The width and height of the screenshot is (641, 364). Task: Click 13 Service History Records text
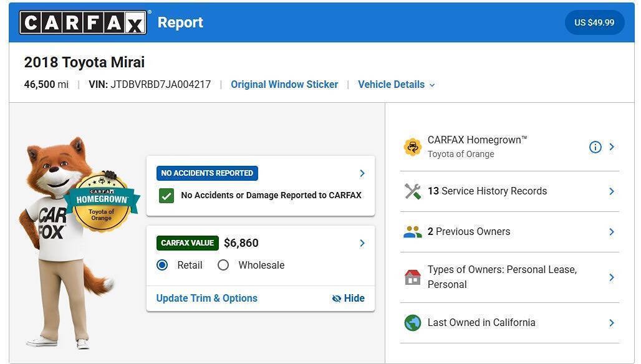(487, 191)
